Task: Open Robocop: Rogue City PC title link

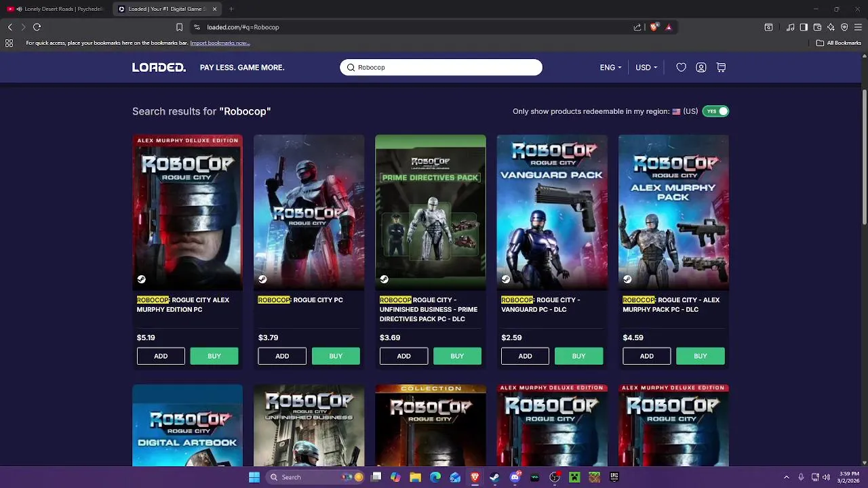Action: (x=300, y=300)
